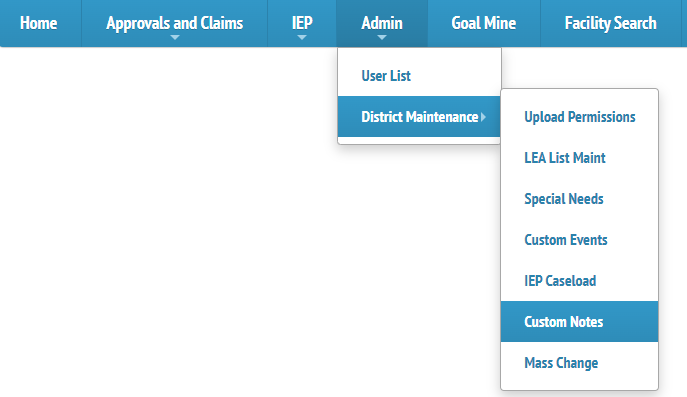
Task: Open the IEP navigation item
Action: pos(302,23)
